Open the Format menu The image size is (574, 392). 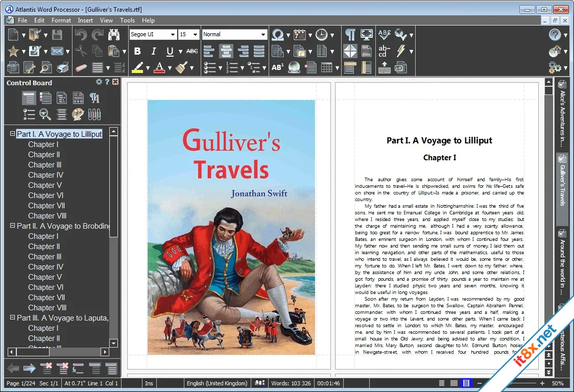[x=61, y=20]
